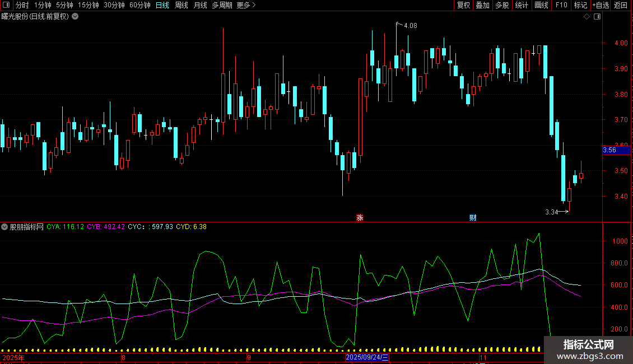Click the 3.40 price axis label

tap(621, 197)
